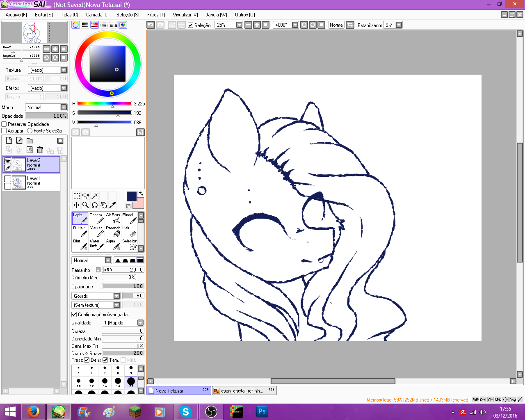The width and height of the screenshot is (525, 420).
Task: Open the Qualidade dropdown
Action: pos(123,323)
